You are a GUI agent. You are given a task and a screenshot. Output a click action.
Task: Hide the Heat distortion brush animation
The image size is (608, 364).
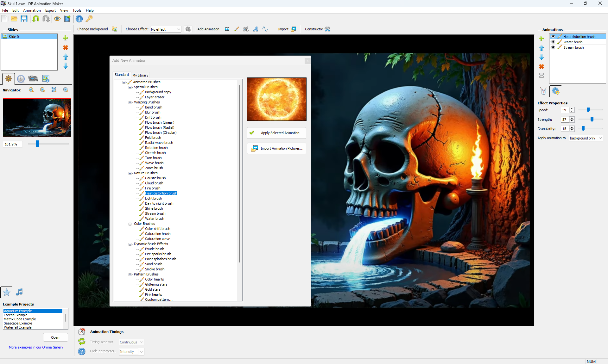[x=553, y=37]
